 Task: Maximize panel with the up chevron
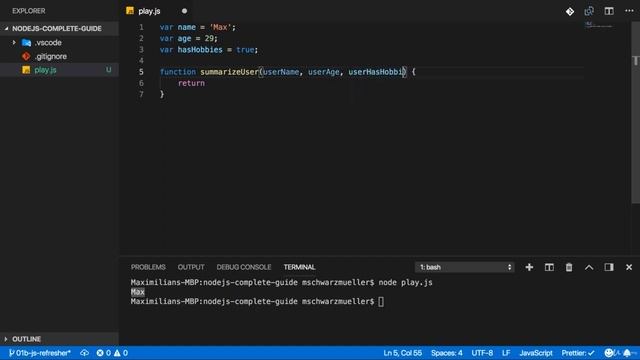[x=589, y=267]
